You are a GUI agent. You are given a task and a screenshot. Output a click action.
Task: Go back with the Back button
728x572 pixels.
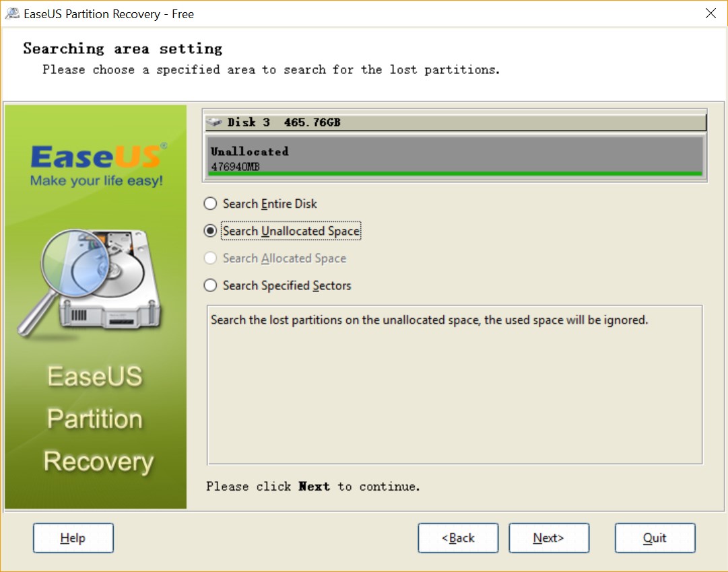[x=458, y=538]
